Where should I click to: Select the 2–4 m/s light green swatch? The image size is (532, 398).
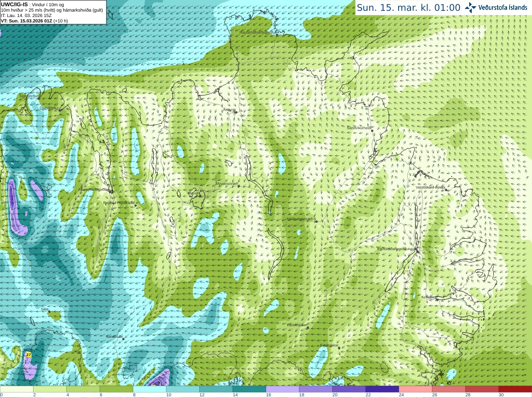pos(50,389)
